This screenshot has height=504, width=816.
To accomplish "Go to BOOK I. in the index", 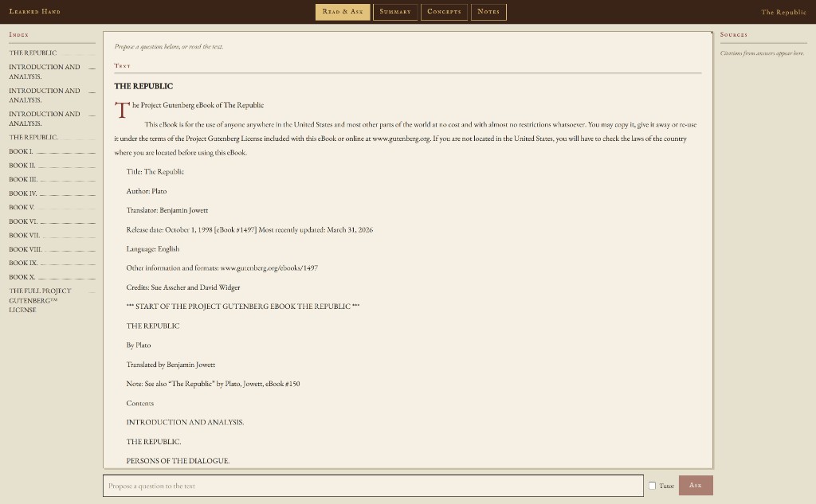I will coord(52,151).
